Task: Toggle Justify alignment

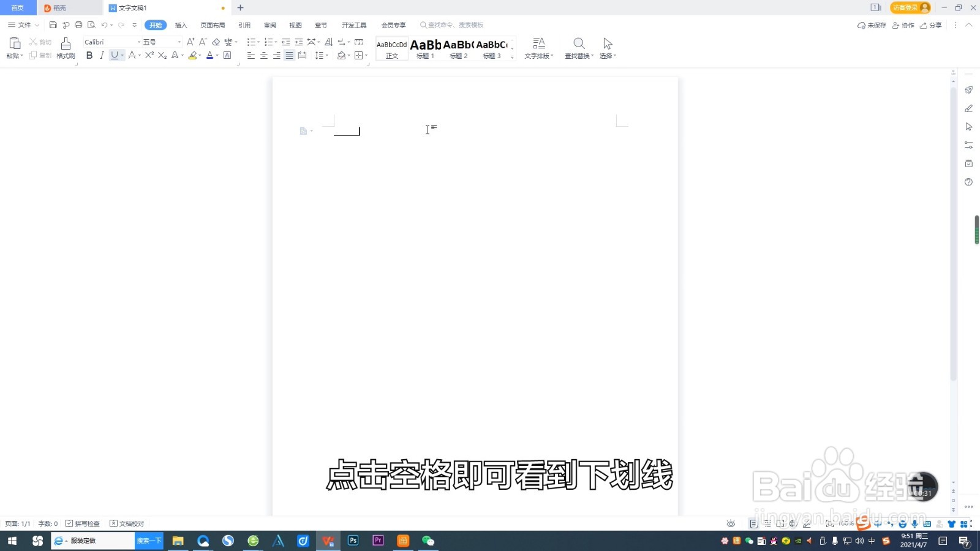Action: (289, 55)
